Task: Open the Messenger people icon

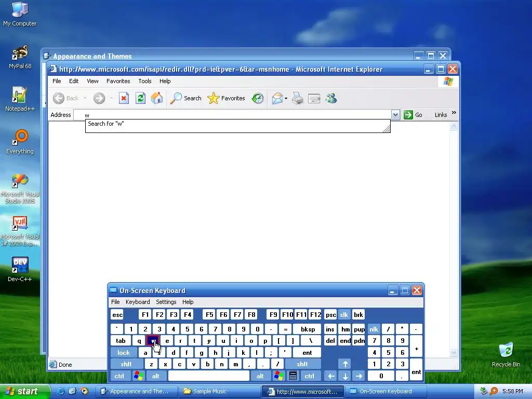Action: click(331, 98)
